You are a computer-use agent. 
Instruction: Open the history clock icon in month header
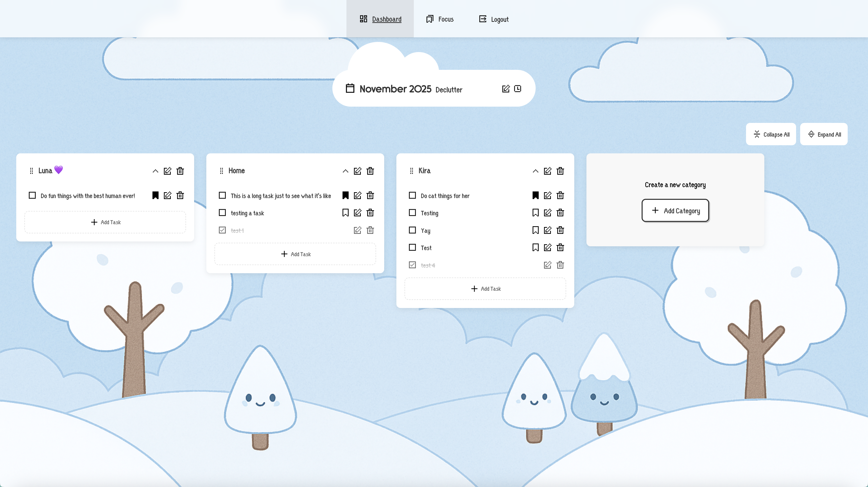(x=518, y=89)
